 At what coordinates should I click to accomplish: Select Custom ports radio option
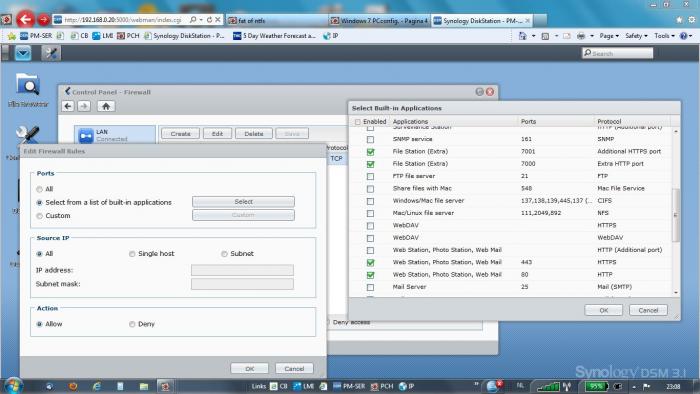click(39, 216)
